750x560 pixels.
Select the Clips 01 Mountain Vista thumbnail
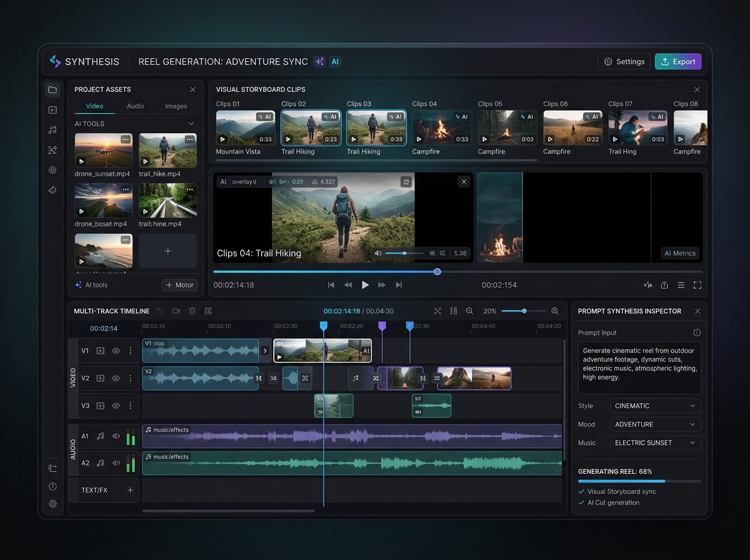pyautogui.click(x=246, y=128)
